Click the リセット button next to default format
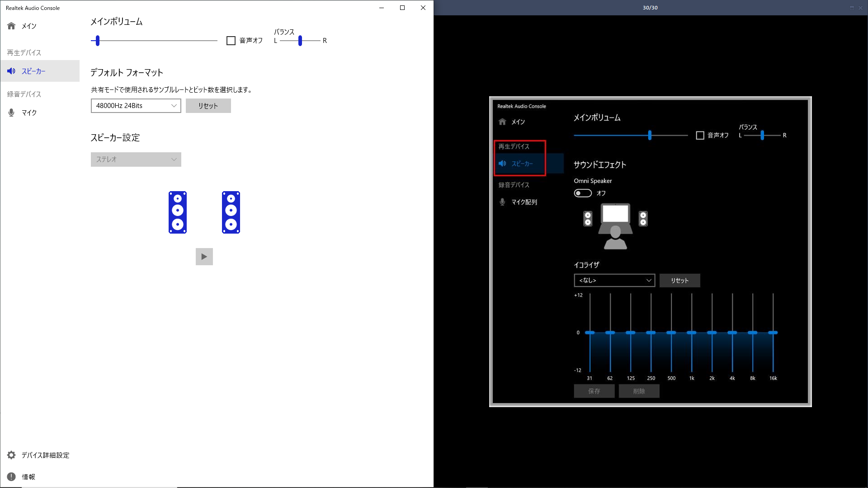868x488 pixels. click(x=208, y=106)
